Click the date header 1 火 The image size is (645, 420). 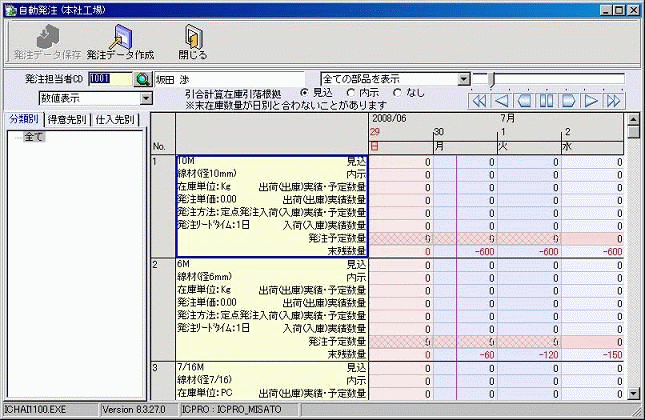[x=529, y=139]
